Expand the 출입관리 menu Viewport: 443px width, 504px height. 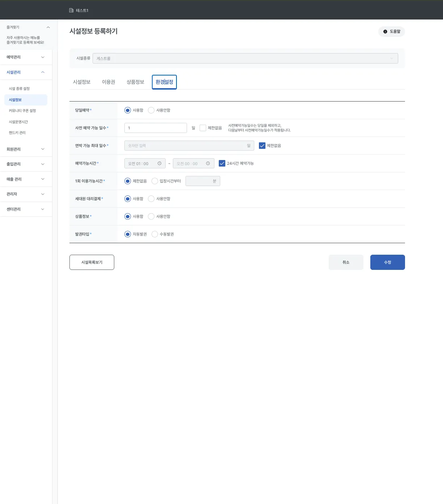[x=26, y=164]
